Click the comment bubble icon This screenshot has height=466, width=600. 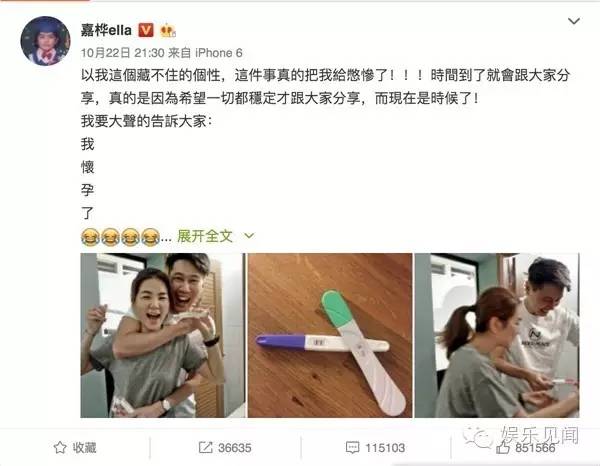[x=352, y=447]
